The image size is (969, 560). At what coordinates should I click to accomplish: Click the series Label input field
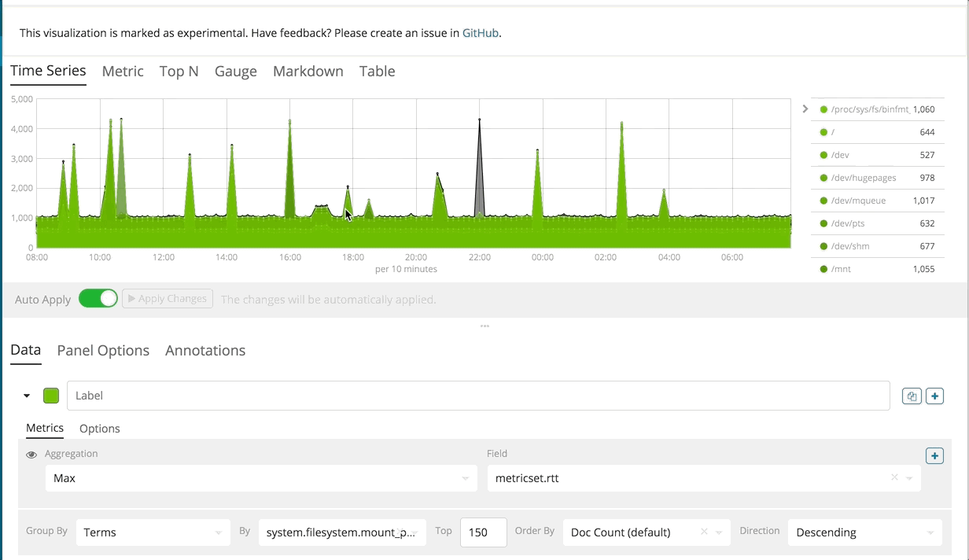coord(478,396)
